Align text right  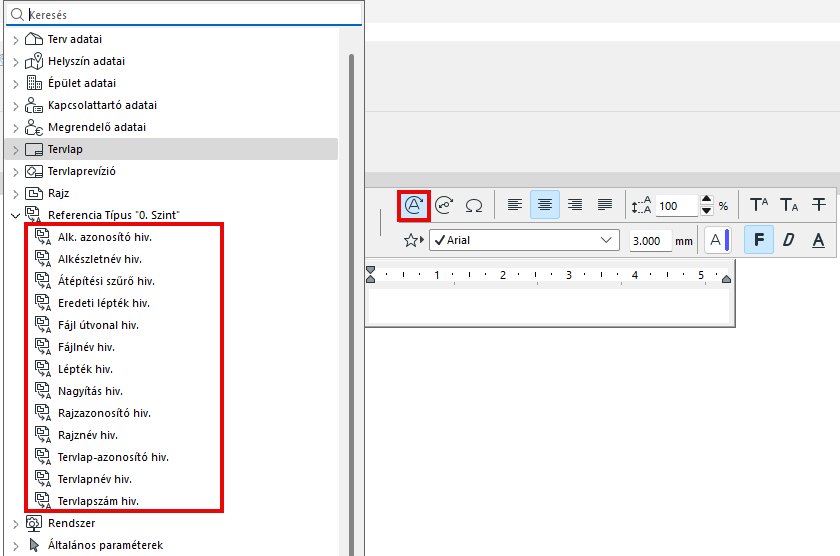575,205
